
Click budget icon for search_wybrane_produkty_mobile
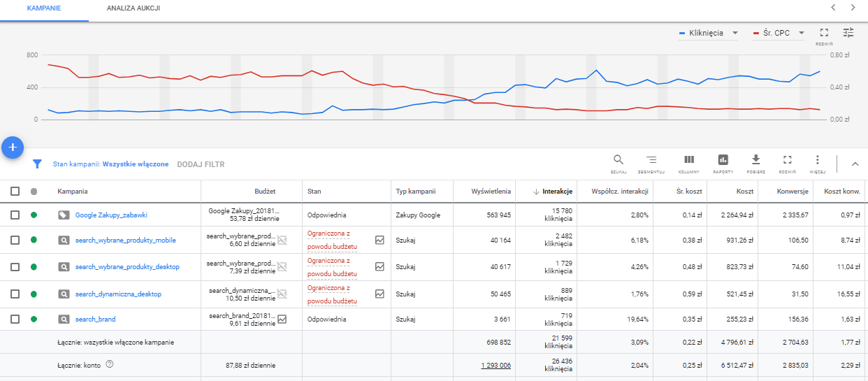coord(282,240)
